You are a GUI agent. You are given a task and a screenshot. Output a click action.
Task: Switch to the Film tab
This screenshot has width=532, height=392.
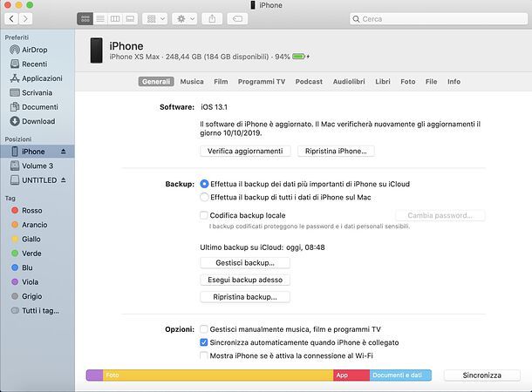[x=221, y=82]
